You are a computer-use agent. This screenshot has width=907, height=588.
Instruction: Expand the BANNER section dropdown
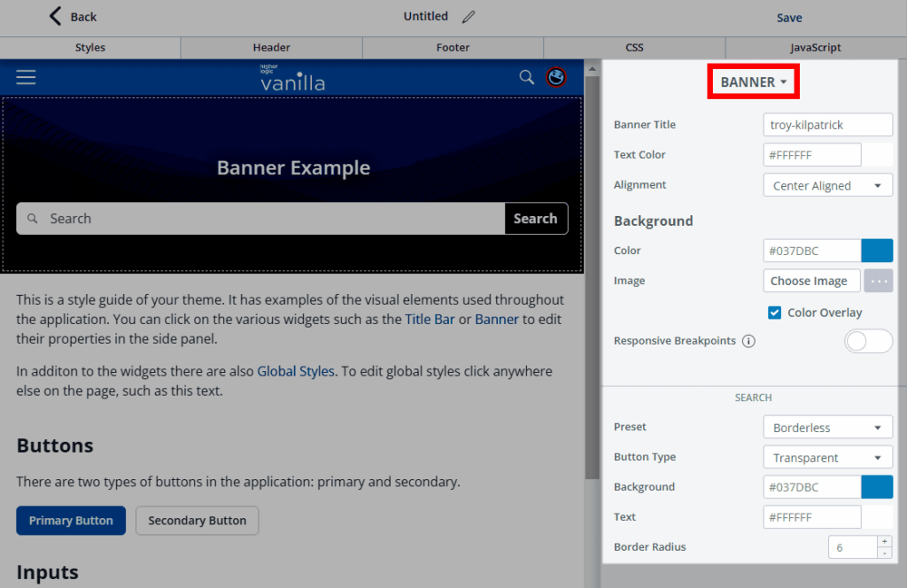[754, 82]
